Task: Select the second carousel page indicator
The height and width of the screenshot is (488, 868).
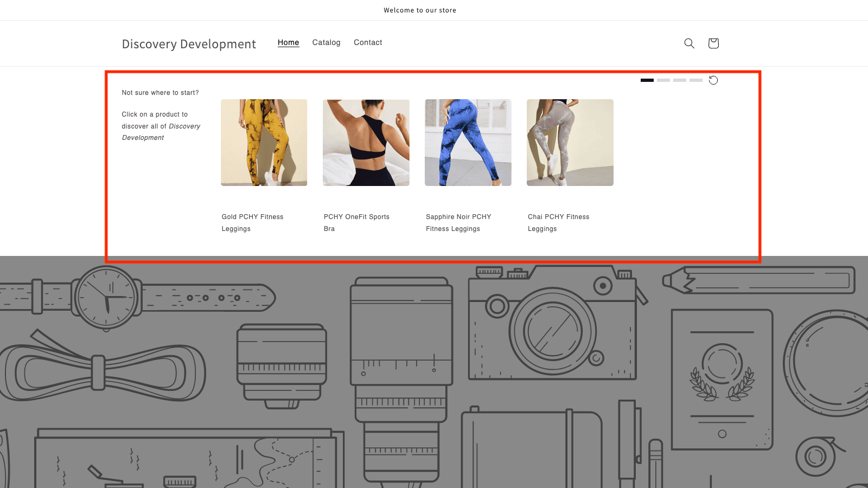Action: tap(663, 80)
